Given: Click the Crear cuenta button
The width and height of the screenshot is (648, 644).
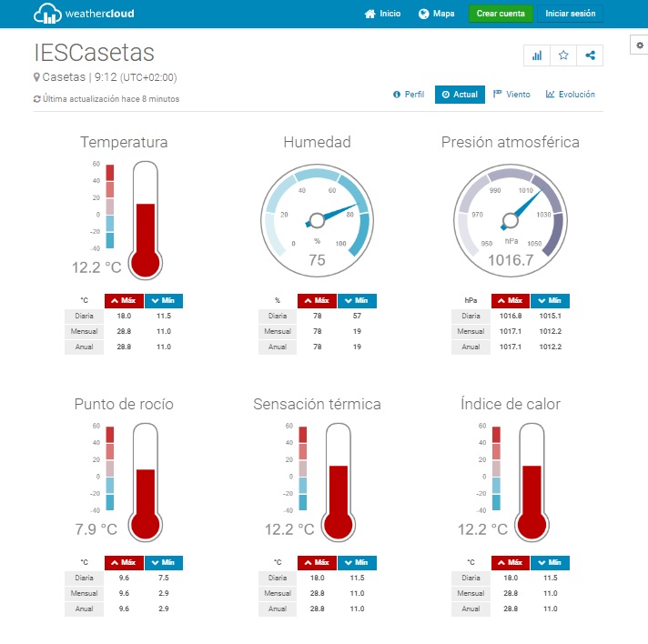Looking at the screenshot, I should [x=501, y=14].
